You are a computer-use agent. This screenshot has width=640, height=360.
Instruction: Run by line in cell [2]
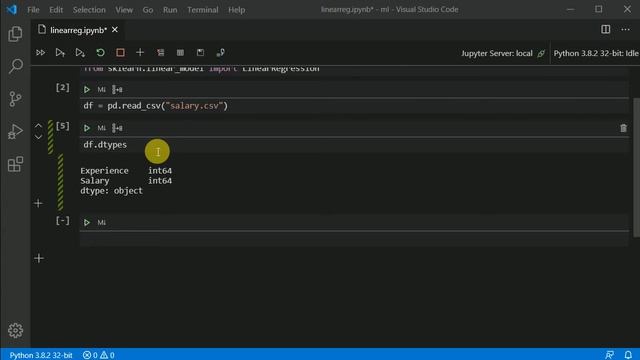(117, 89)
